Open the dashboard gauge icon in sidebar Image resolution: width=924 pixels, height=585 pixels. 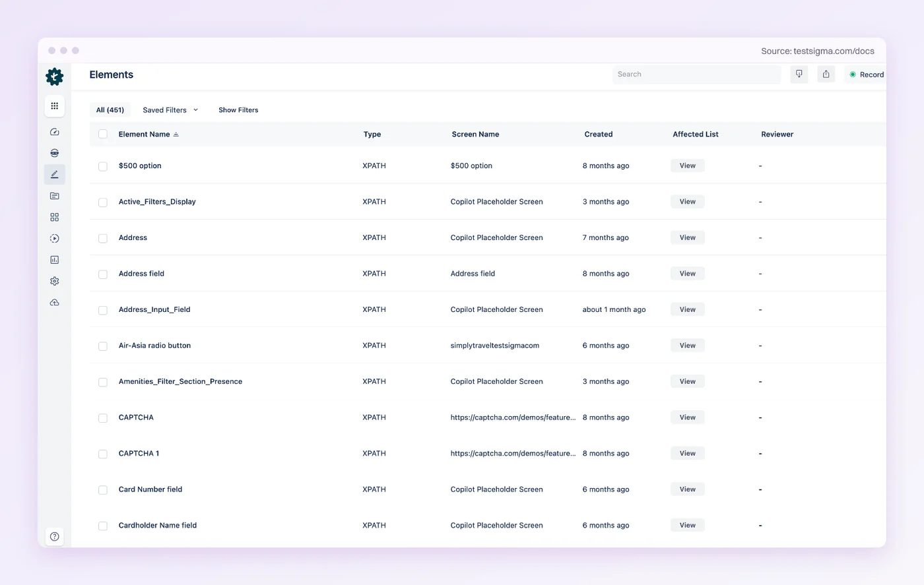[55, 132]
